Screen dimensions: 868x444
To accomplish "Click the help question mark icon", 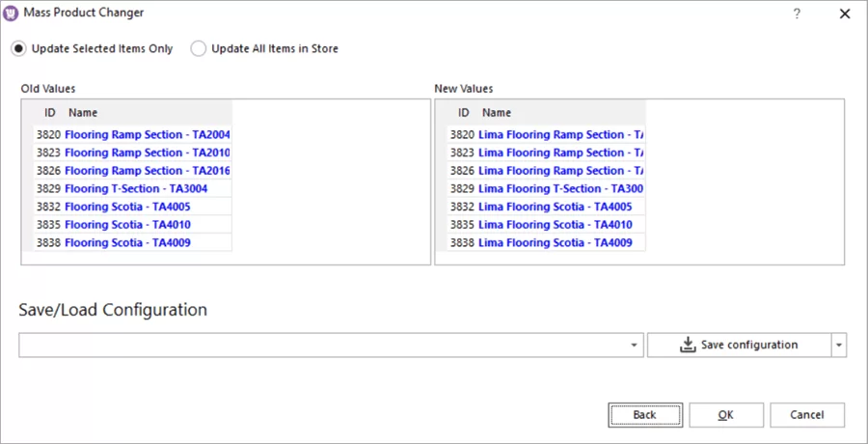I will (797, 14).
